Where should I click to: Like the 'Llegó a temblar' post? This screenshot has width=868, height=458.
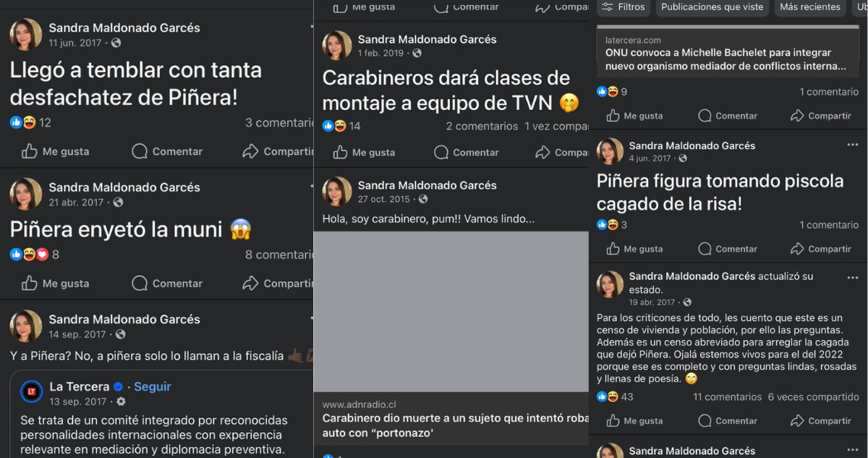pyautogui.click(x=55, y=151)
